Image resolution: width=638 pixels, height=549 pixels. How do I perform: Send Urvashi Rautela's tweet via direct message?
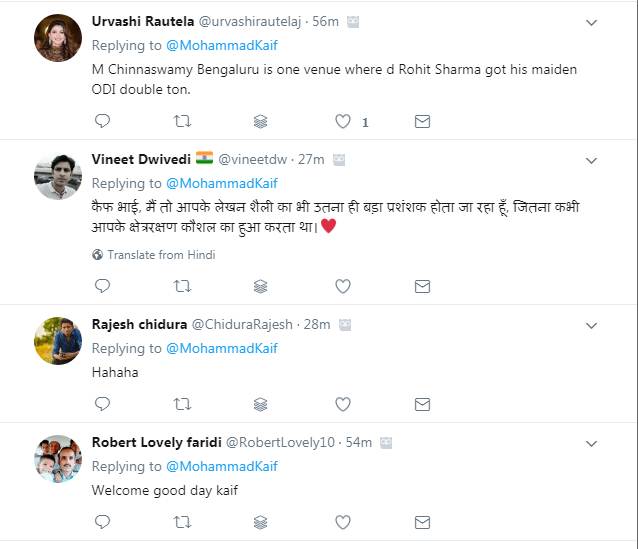422,121
